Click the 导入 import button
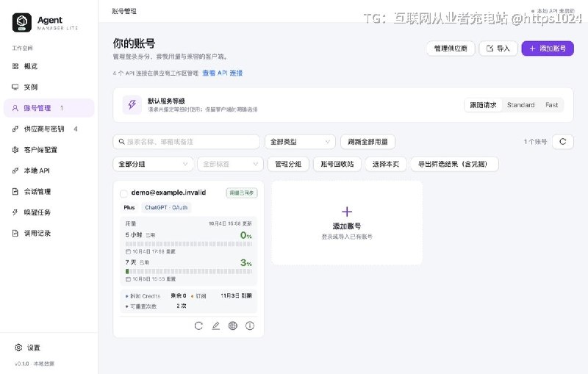The height and width of the screenshot is (374, 588). [x=498, y=48]
